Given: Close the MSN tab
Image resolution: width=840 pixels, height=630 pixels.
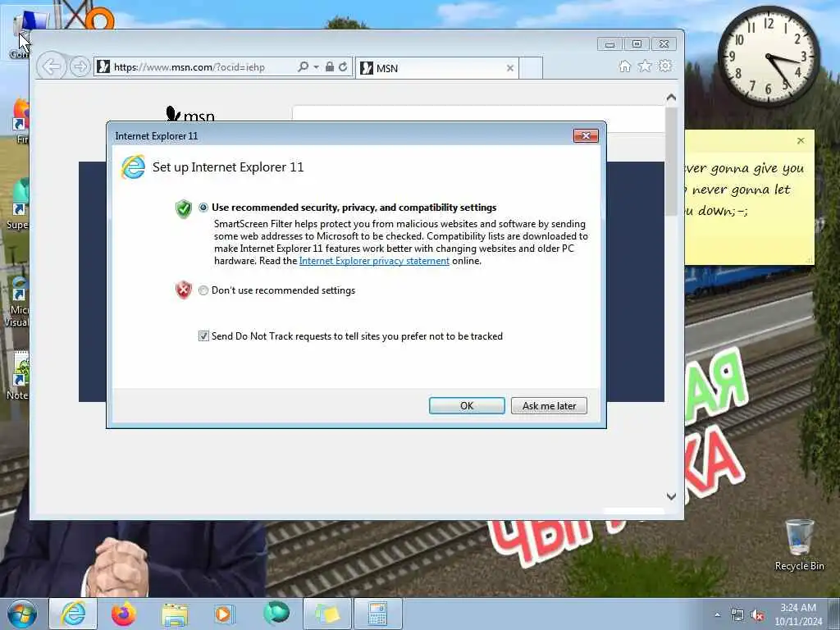Looking at the screenshot, I should 510,68.
